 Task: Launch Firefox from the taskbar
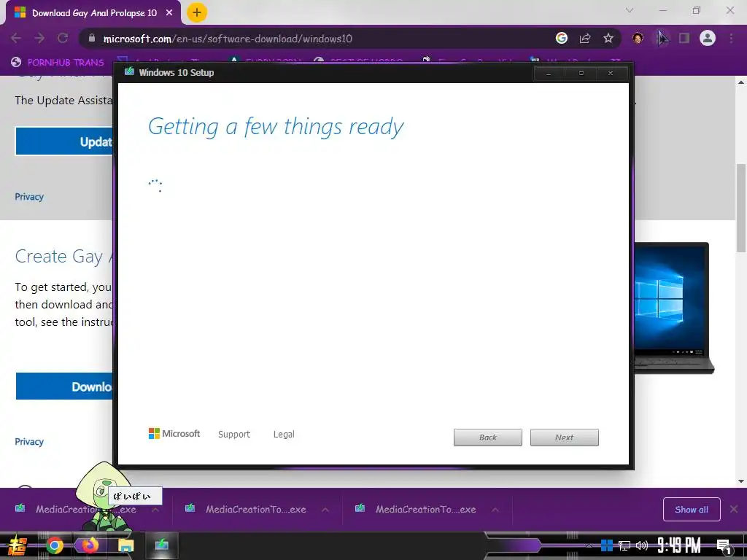tap(90, 545)
